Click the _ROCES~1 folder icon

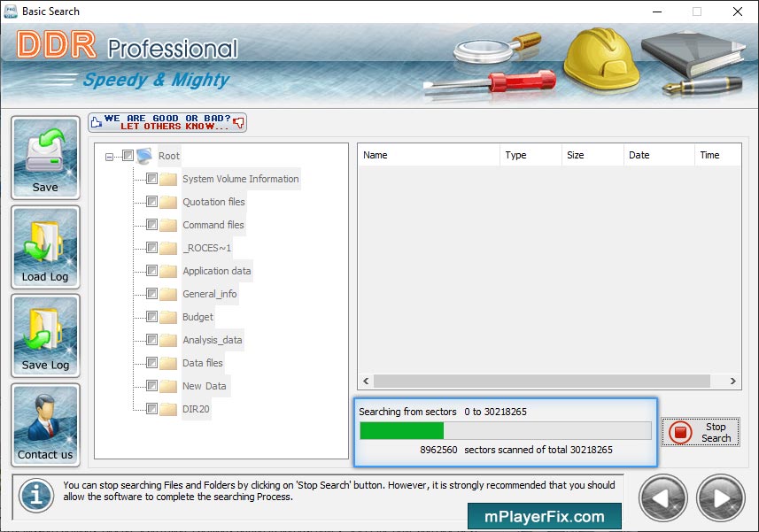coord(168,248)
